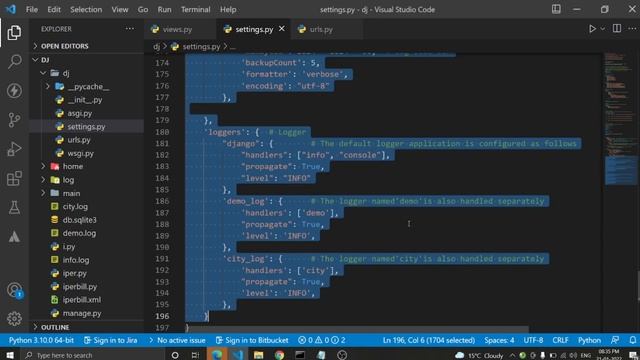Open the editor More Actions ellipsis

[x=632, y=29]
